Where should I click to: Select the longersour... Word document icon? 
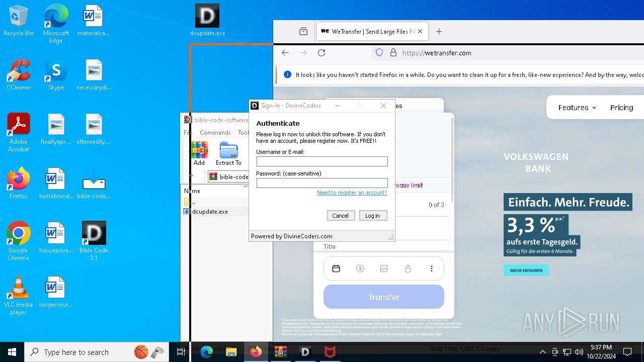(x=56, y=292)
